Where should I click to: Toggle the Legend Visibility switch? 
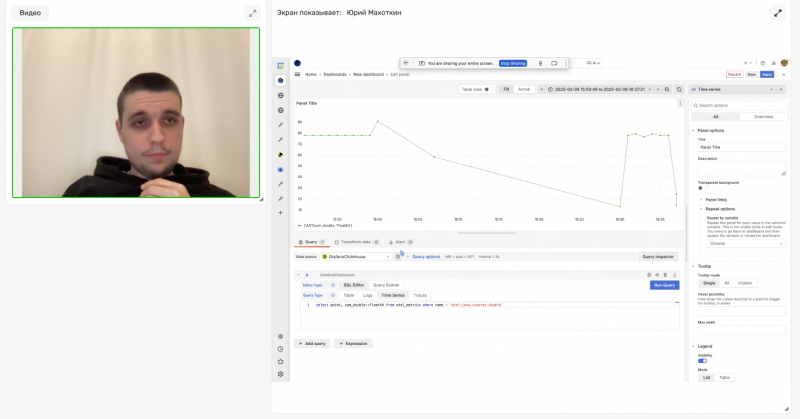point(702,360)
